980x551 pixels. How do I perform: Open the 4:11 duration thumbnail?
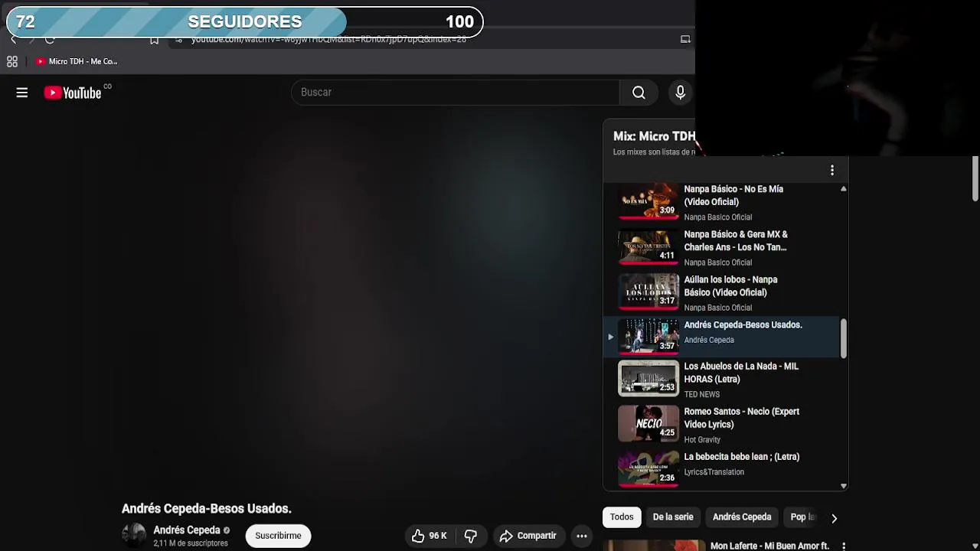coord(648,246)
